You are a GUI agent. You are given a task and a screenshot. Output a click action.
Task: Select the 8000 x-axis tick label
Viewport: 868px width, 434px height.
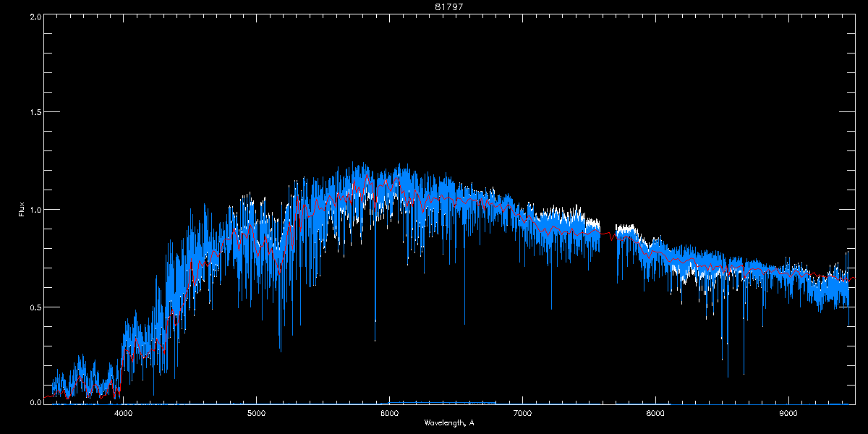tap(655, 414)
